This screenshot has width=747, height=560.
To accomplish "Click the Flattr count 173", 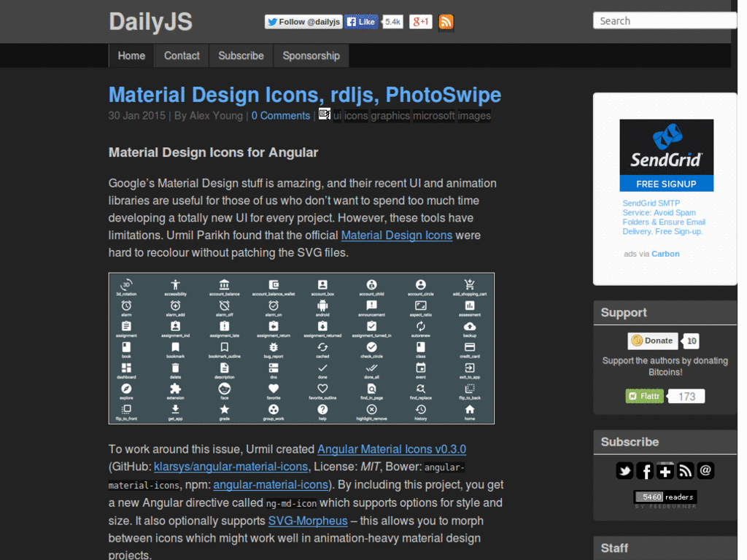I will [x=686, y=396].
